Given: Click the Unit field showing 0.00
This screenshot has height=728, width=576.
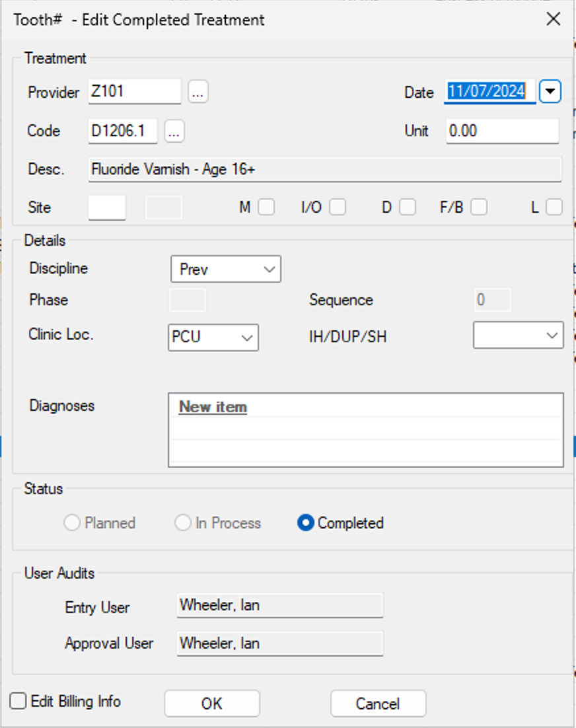Looking at the screenshot, I should click(x=503, y=131).
